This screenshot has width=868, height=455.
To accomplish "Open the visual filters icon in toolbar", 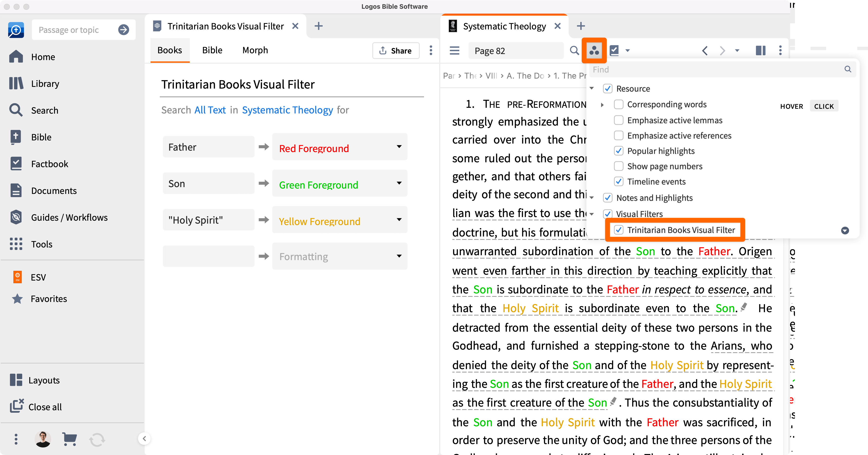I will coord(594,50).
